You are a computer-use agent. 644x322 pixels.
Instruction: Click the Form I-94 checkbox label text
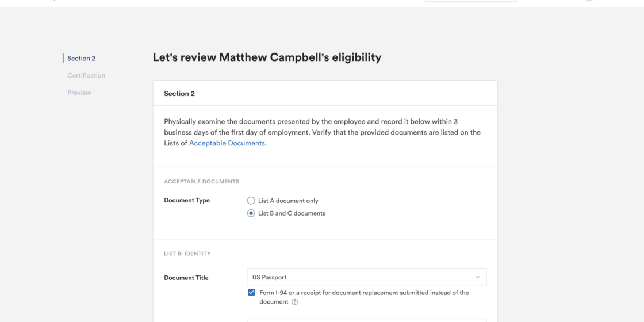click(365, 297)
